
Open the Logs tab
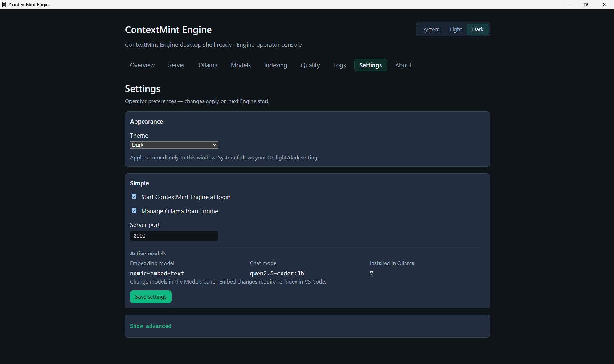[x=340, y=65]
